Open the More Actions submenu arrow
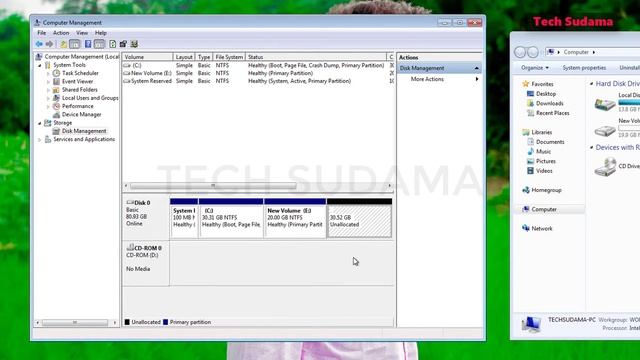The height and width of the screenshot is (360, 640). (477, 79)
